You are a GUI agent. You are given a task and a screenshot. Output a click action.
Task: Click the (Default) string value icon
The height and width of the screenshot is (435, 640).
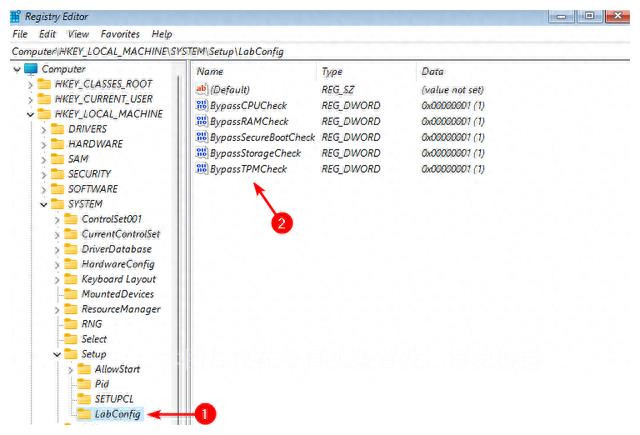point(202,89)
